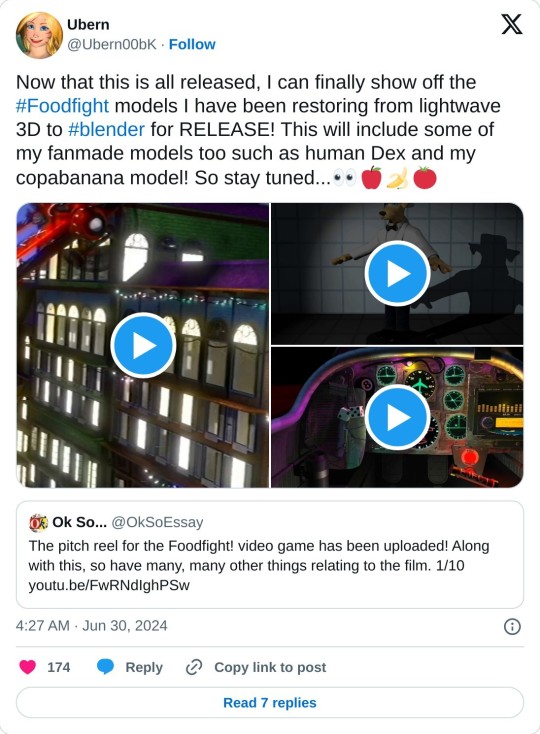Click the chain link copy icon
Screen dimensions: 540x734
(194, 667)
